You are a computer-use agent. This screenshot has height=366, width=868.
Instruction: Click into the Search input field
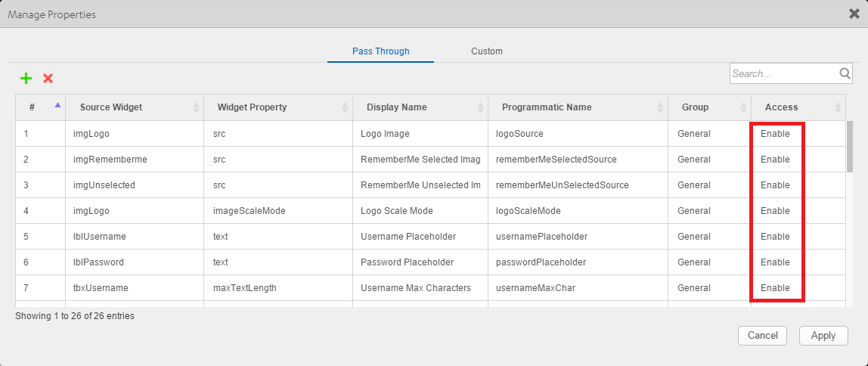pos(783,73)
